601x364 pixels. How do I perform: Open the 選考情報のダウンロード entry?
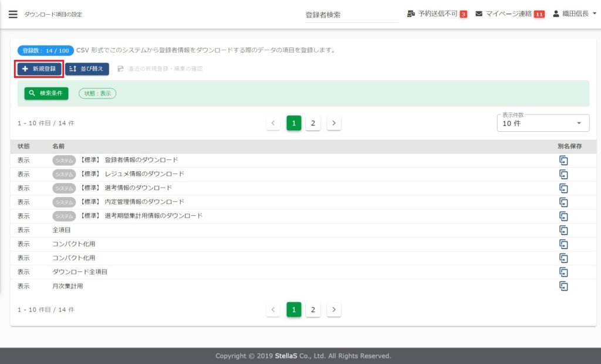pyautogui.click(x=138, y=188)
